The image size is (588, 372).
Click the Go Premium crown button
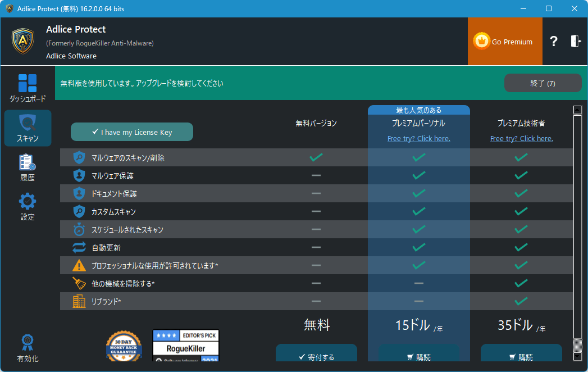pos(505,41)
